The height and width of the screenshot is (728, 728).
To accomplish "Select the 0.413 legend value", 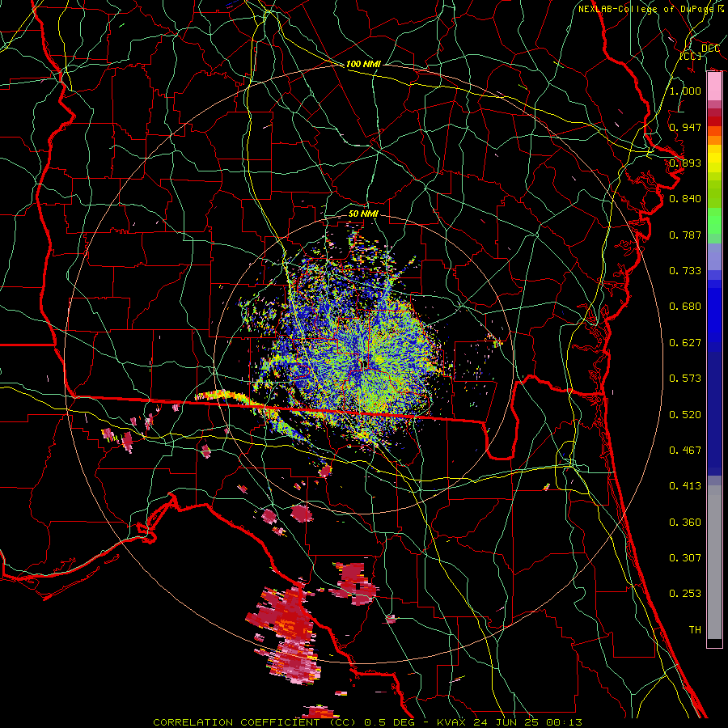I will click(685, 486).
